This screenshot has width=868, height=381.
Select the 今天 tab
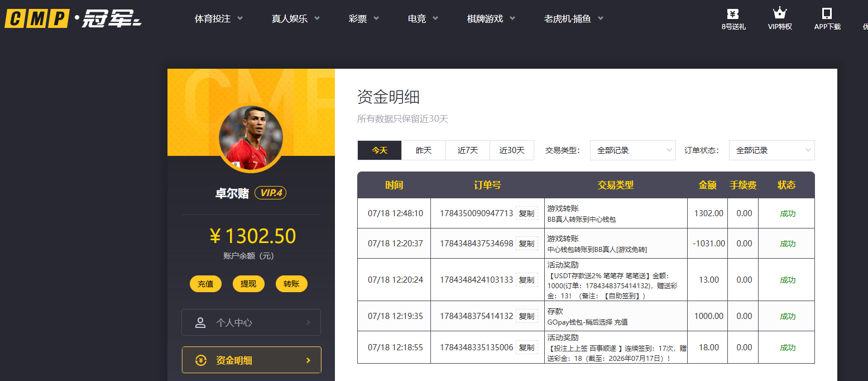[380, 150]
